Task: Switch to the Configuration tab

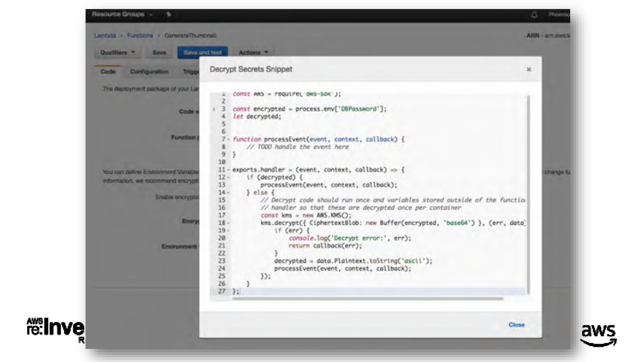Action: (149, 71)
